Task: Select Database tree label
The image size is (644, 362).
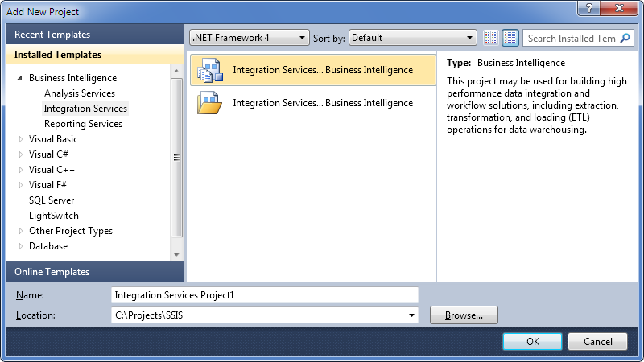Action: [48, 246]
